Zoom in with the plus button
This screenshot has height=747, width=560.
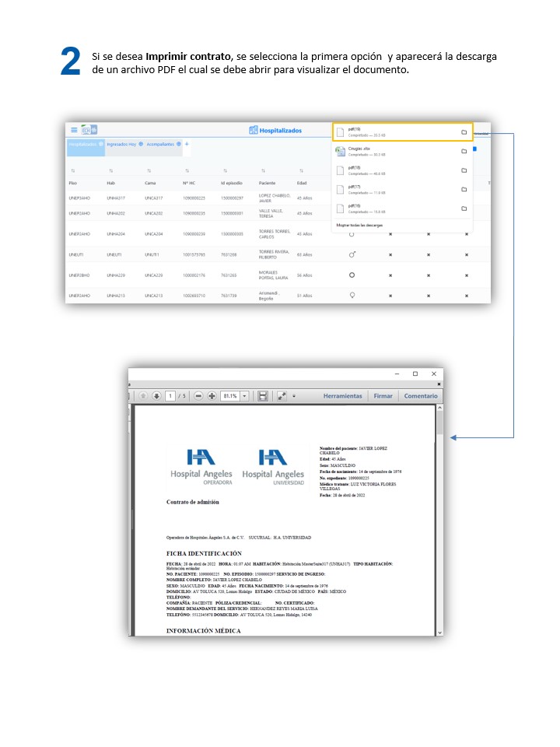coord(212,396)
